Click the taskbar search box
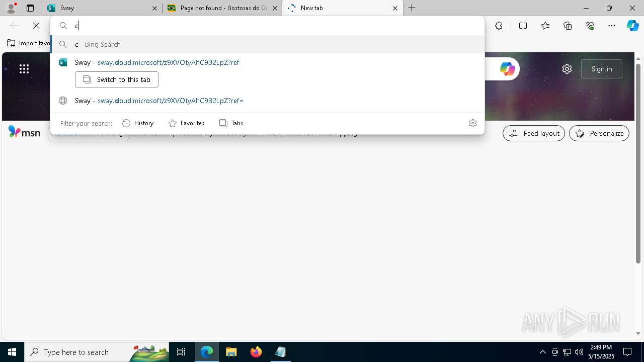The image size is (644, 362). pyautogui.click(x=97, y=352)
